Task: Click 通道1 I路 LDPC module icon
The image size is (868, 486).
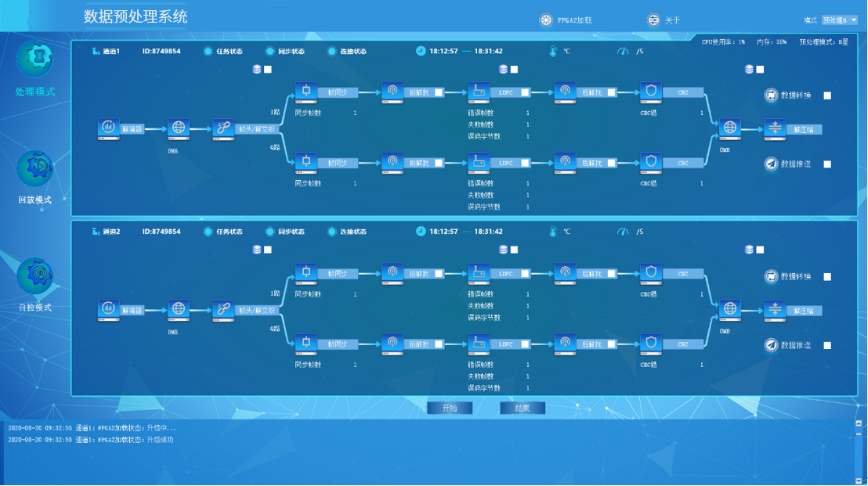Action: 478,92
